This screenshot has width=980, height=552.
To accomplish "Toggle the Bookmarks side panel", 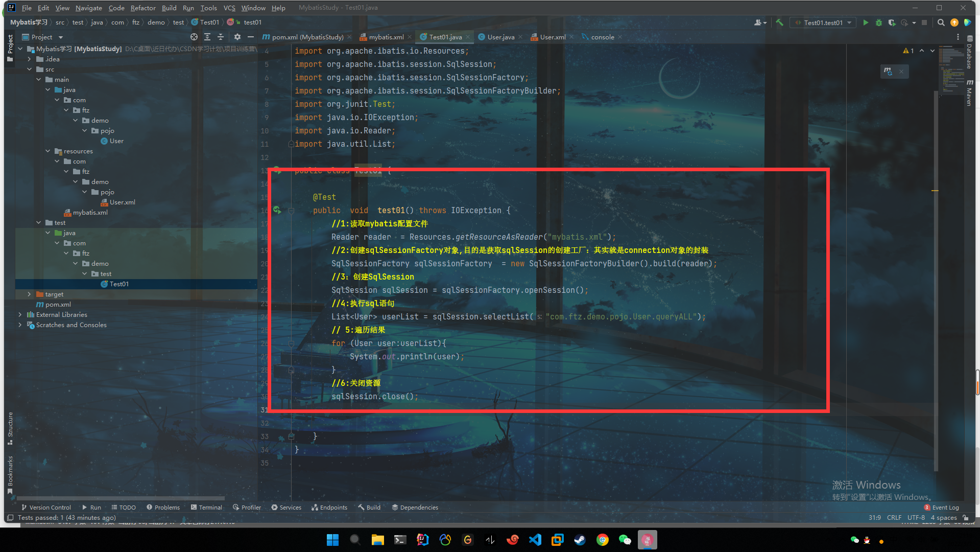I will tap(10, 475).
